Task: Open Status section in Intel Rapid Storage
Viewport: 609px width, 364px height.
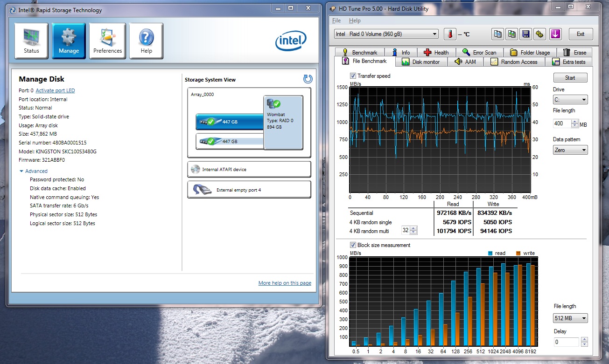Action: (x=31, y=41)
